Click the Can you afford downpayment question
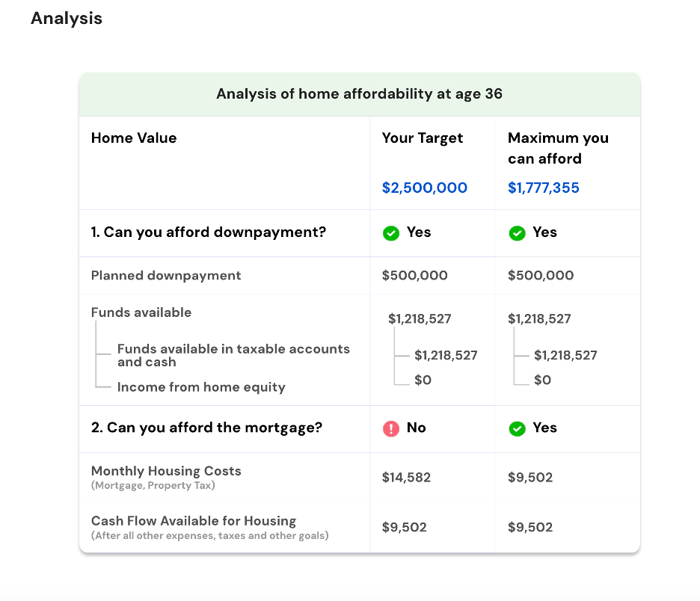The width and height of the screenshot is (700, 601). pyautogui.click(x=209, y=232)
